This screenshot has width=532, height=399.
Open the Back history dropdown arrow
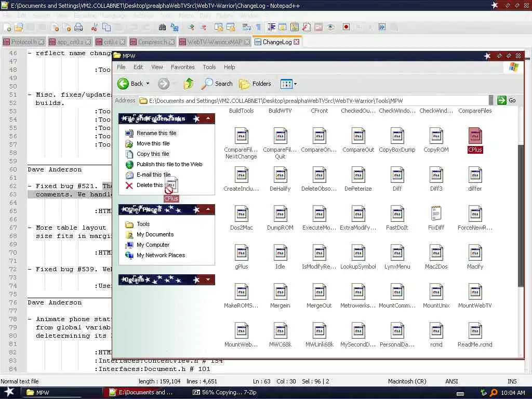click(x=148, y=84)
